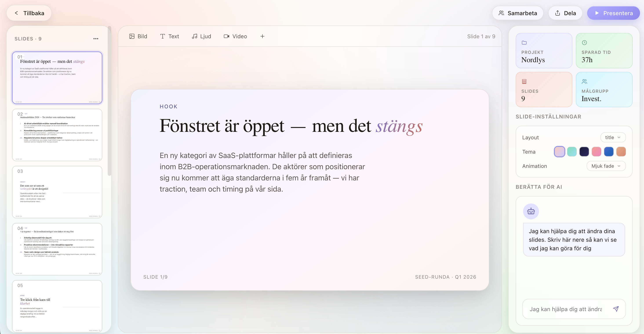Click the SLIDE 1/9 footer text
Image resolution: width=644 pixels, height=334 pixels.
click(155, 277)
